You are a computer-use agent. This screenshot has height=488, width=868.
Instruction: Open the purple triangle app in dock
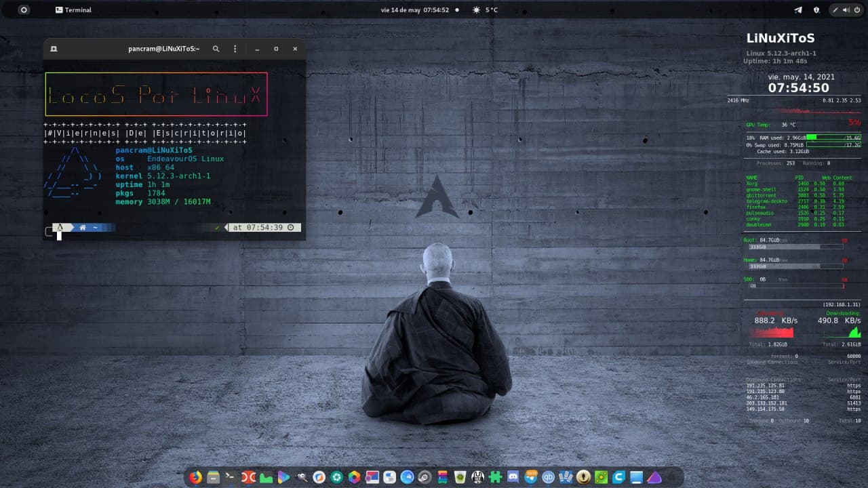tap(654, 477)
